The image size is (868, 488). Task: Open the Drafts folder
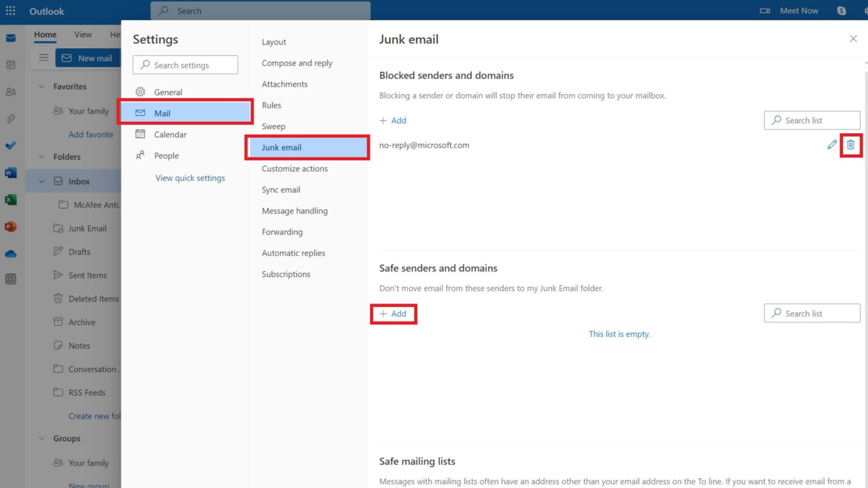point(72,252)
